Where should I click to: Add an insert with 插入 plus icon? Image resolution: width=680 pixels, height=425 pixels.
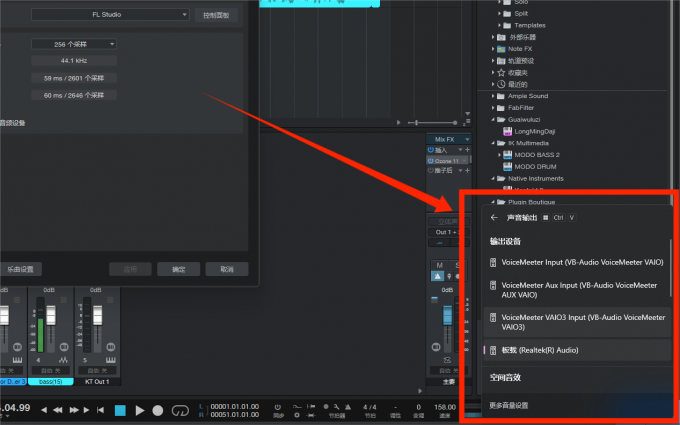(468, 150)
